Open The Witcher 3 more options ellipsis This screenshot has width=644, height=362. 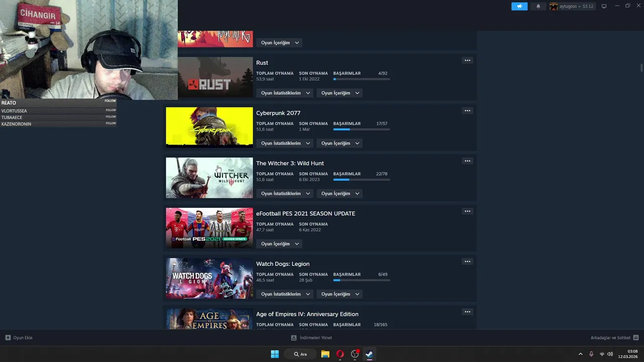tap(467, 161)
